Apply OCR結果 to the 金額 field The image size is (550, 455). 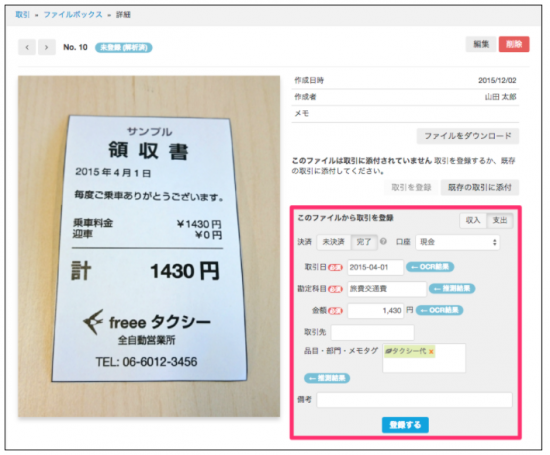pos(440,310)
